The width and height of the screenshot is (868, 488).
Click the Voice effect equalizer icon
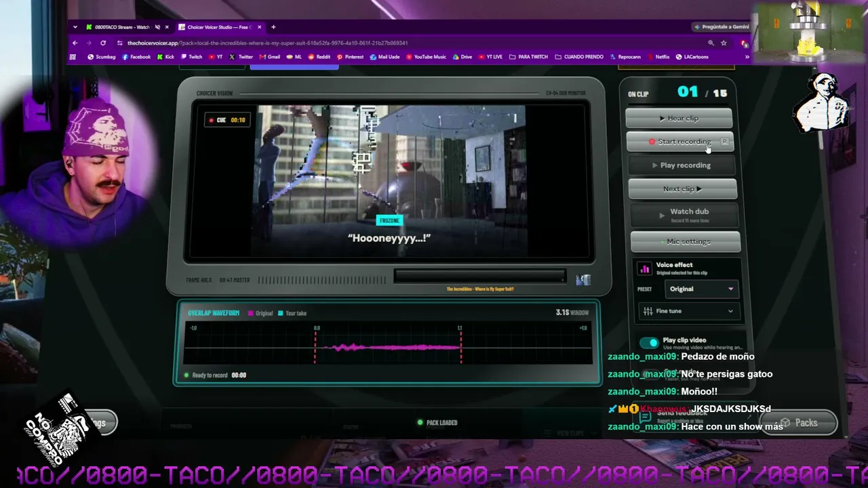click(x=645, y=269)
